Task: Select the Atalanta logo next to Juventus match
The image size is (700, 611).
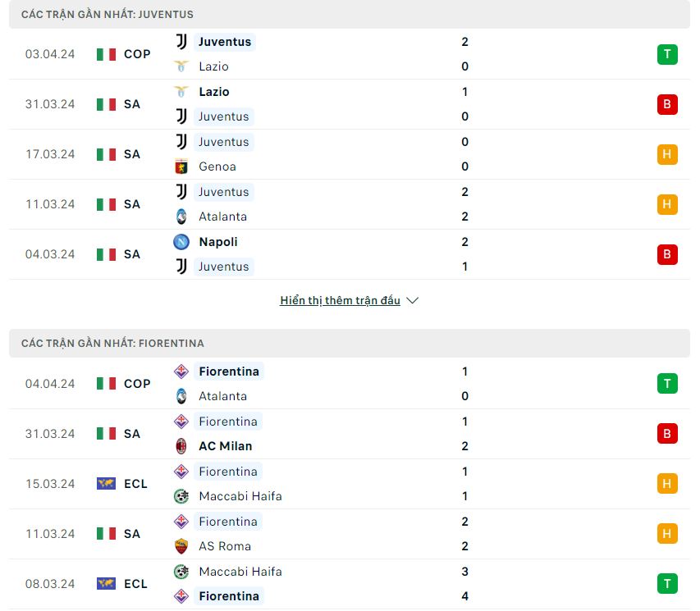Action: (x=182, y=217)
